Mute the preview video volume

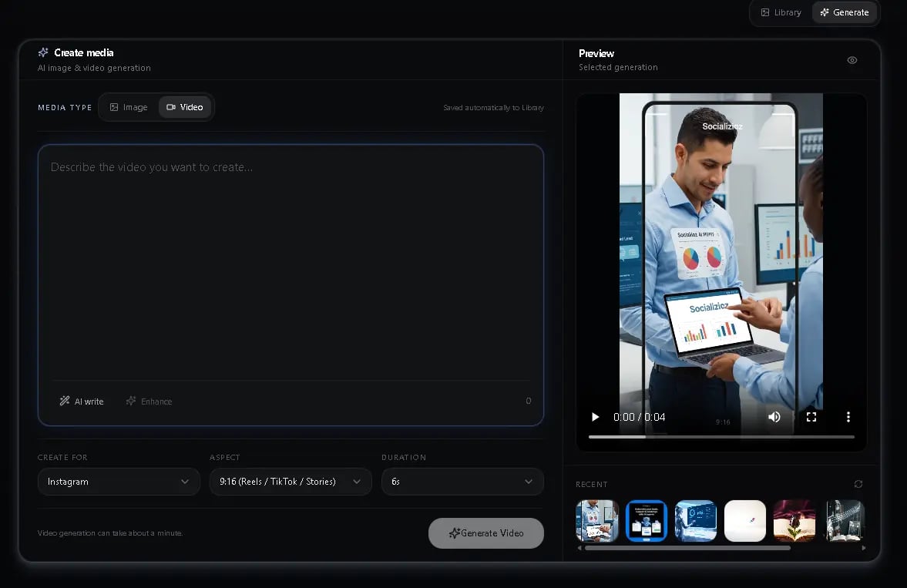[774, 417]
